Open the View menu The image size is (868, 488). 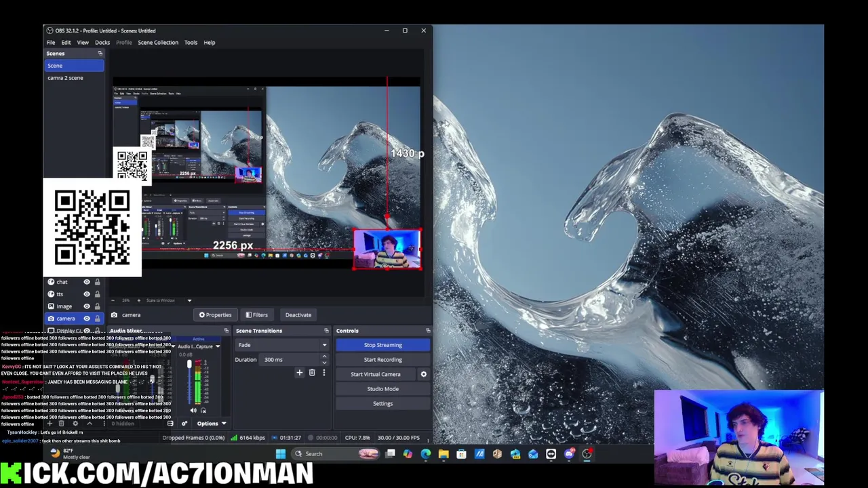click(x=83, y=42)
